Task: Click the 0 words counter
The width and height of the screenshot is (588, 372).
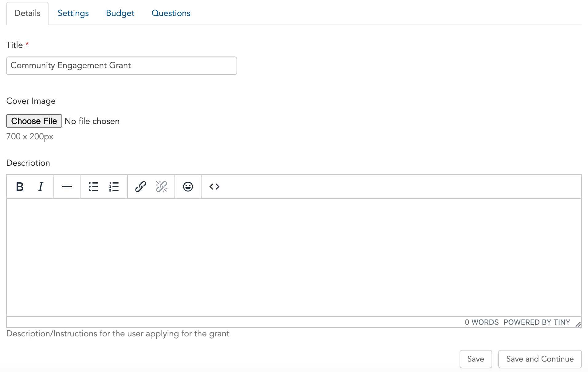Action: tap(482, 322)
